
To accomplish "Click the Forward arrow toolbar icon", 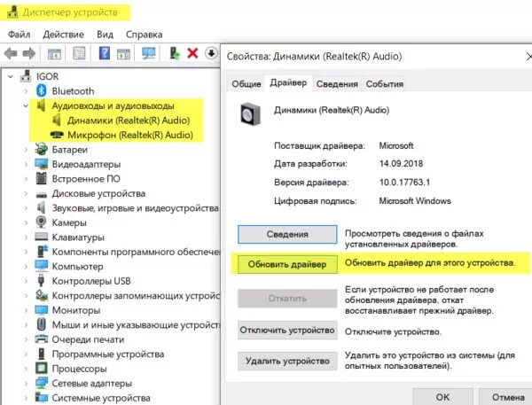I will point(29,53).
